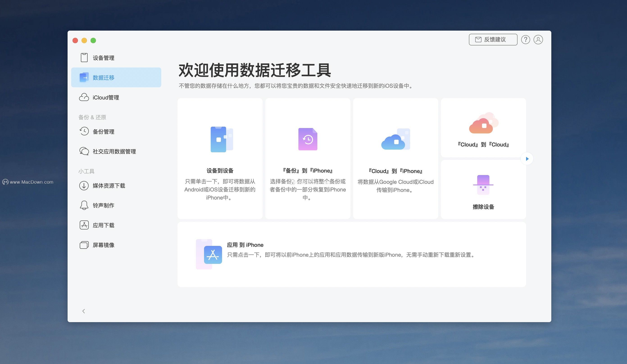Go to 备份管理 section
627x364 pixels.
[116, 131]
